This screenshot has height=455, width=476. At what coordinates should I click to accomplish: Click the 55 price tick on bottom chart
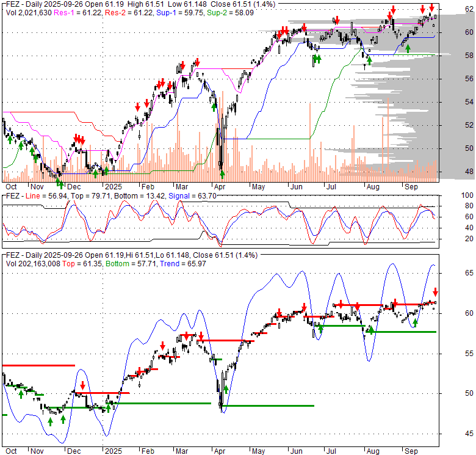tap(469, 354)
